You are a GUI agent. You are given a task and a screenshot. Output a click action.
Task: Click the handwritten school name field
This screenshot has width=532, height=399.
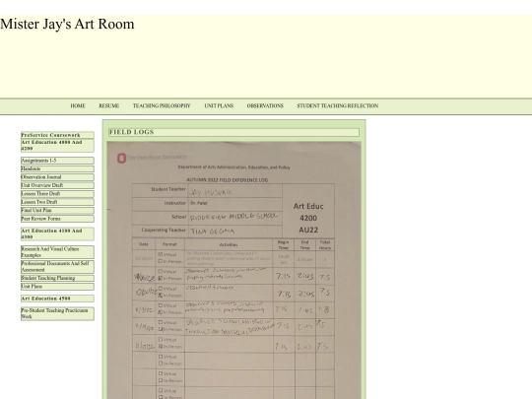(x=234, y=217)
